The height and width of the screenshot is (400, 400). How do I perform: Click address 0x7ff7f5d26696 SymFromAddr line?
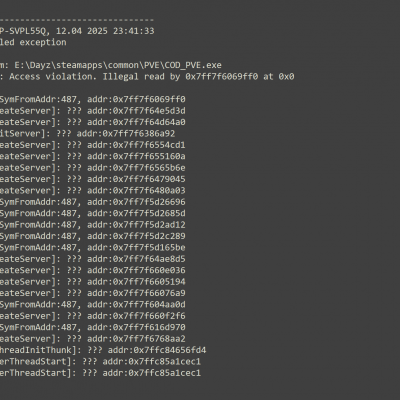click(x=93, y=202)
